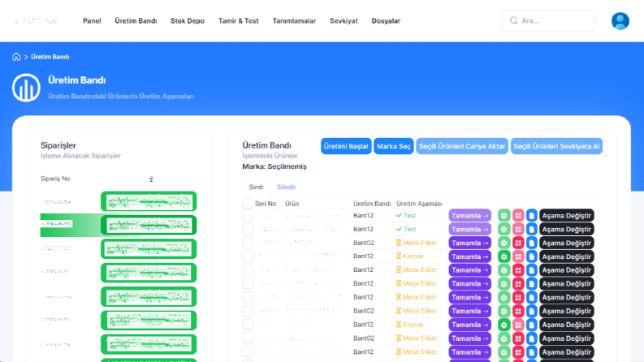This screenshot has width=644, height=362.
Task: Click gear icon in second Test row
Action: click(504, 229)
